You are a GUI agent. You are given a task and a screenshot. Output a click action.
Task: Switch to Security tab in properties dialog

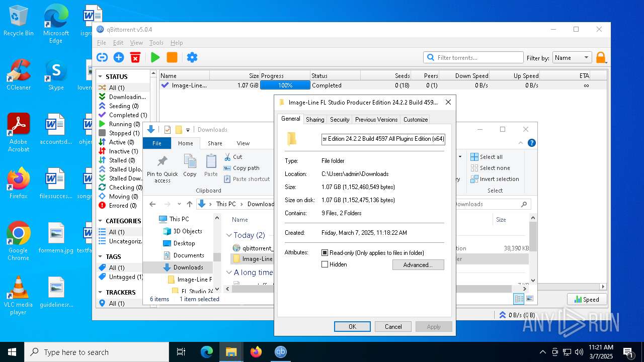click(x=340, y=120)
